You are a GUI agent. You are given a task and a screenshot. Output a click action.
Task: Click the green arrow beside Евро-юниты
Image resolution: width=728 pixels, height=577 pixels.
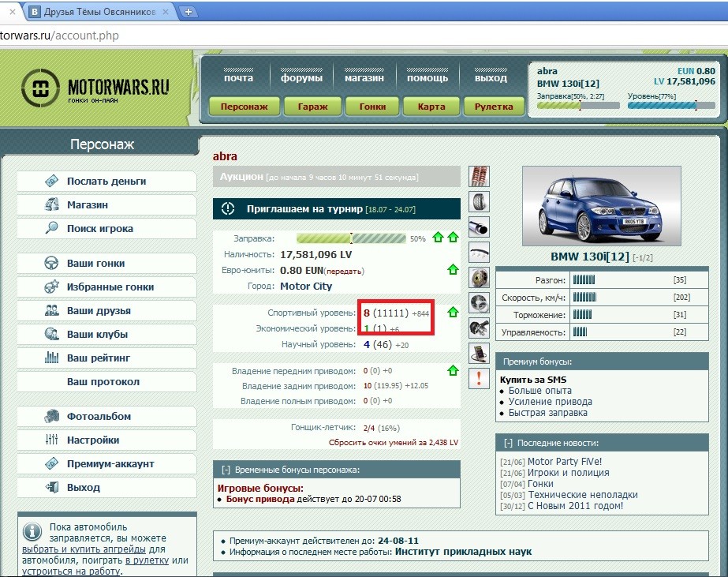(x=454, y=269)
